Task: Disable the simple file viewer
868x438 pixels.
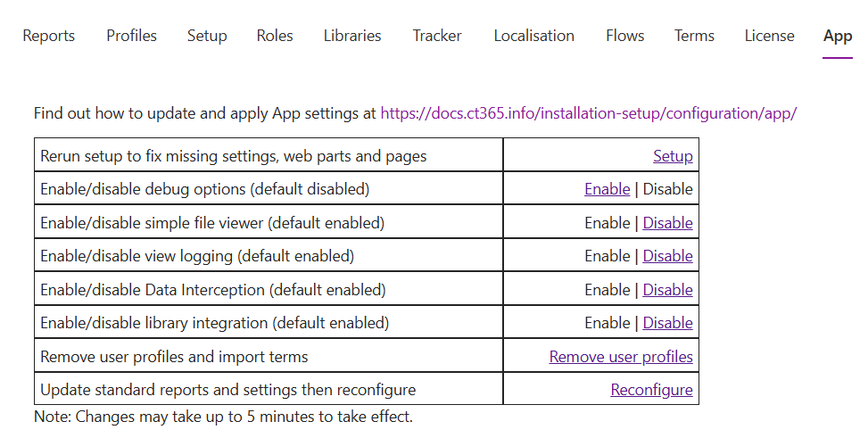Action: pos(667,223)
